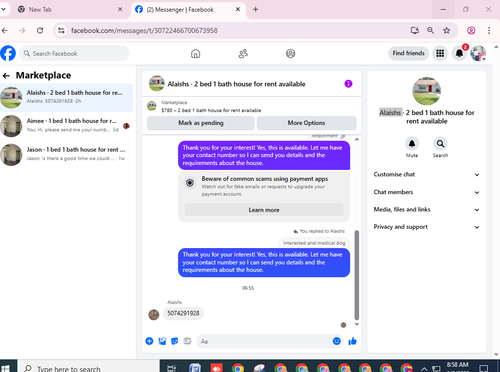Click the Alaishs sender avatar beside message
500x372 pixels.
pyautogui.click(x=153, y=314)
